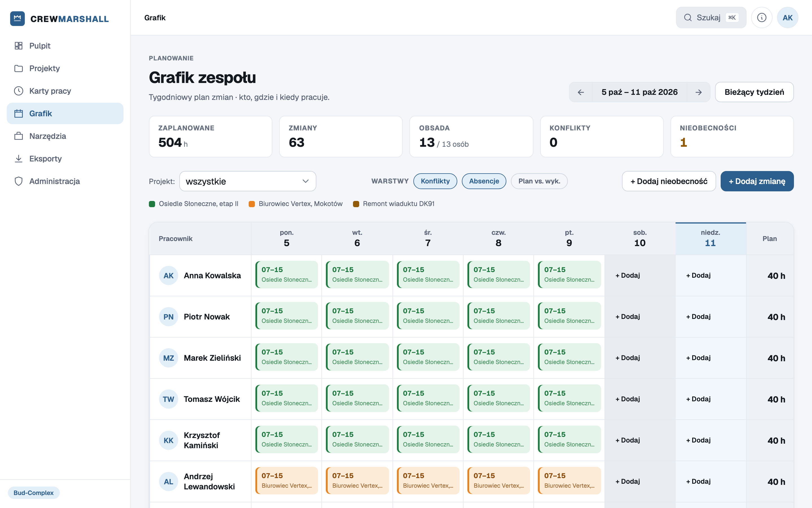Click brown Remont wiaduktu DK91 swatch
Screen dimensions: 812x508
[x=356, y=204]
